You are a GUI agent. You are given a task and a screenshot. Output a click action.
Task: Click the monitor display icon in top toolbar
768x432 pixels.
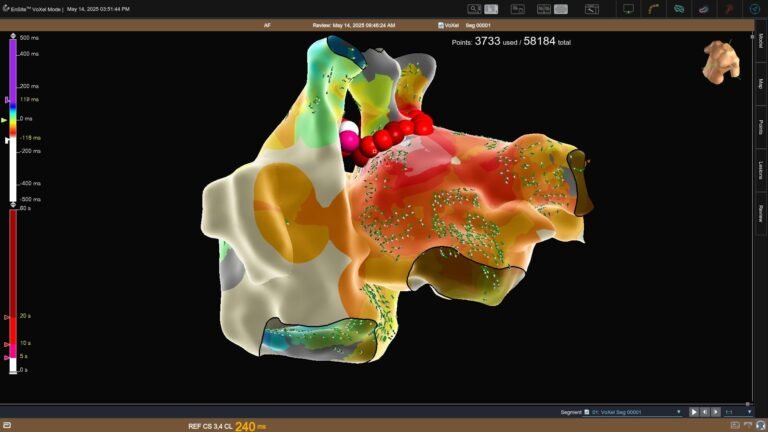pyautogui.click(x=629, y=9)
